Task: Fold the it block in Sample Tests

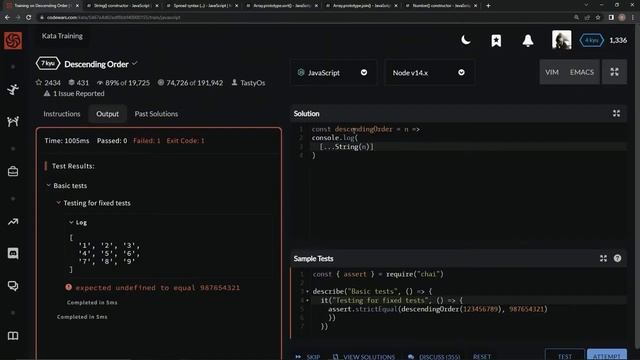Action: pyautogui.click(x=307, y=300)
